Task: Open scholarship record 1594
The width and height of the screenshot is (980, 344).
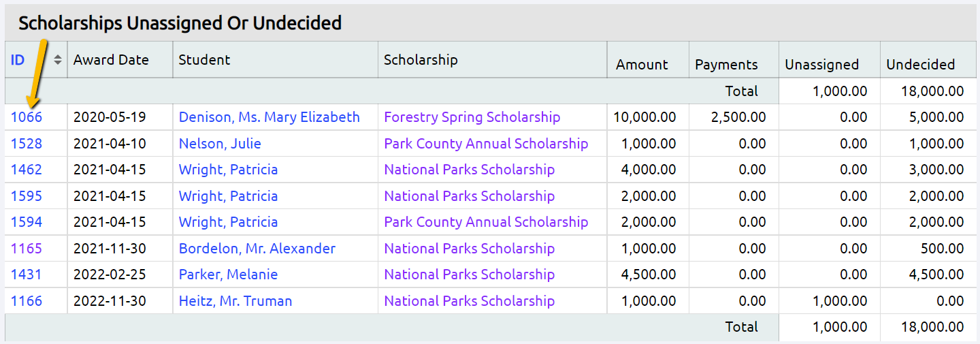Action: click(27, 222)
